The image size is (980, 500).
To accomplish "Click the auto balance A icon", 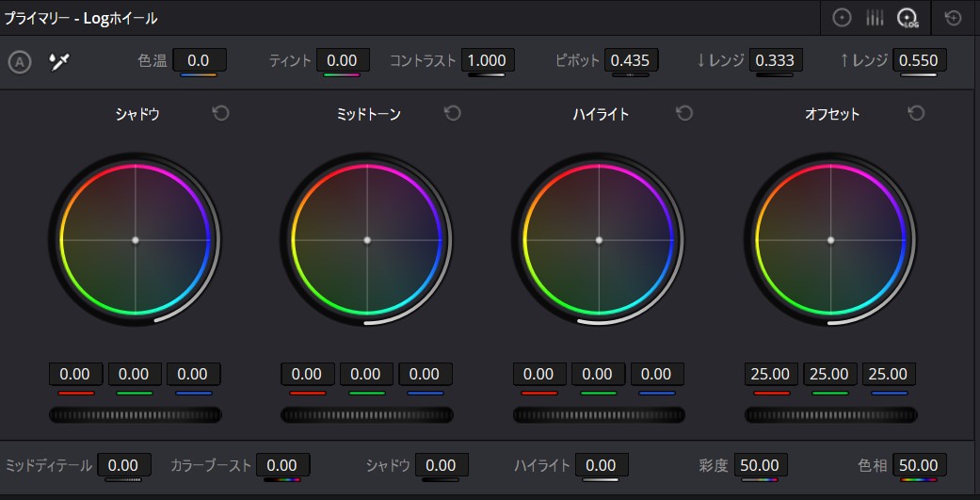I will [x=20, y=62].
